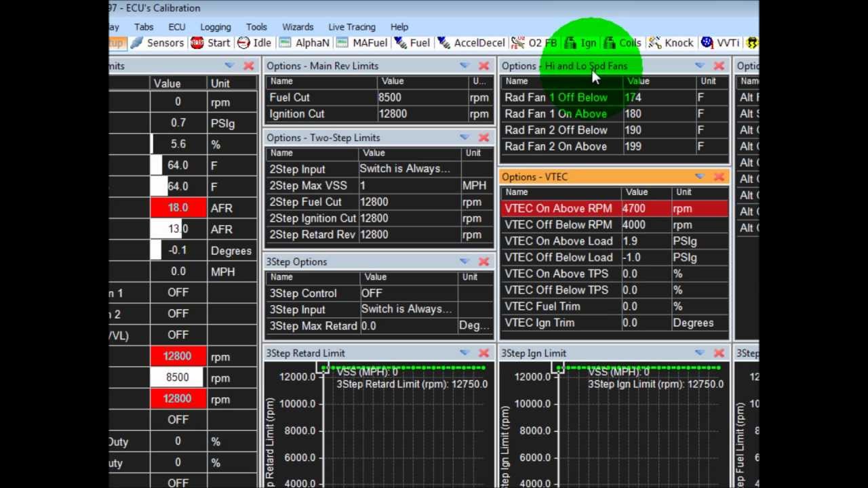
Task: Switch to the Ign tab
Action: coord(580,43)
